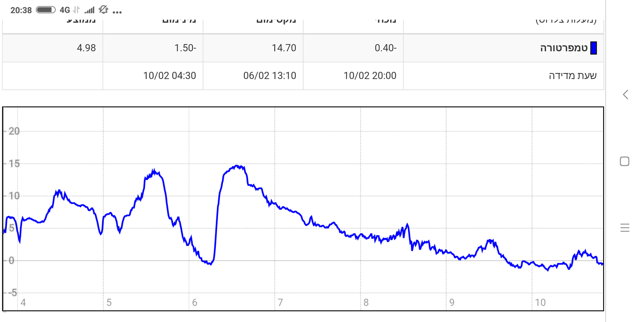Click the 10/02 04:30 minimum timestamp
This screenshot has width=644, height=322.
coord(170,76)
